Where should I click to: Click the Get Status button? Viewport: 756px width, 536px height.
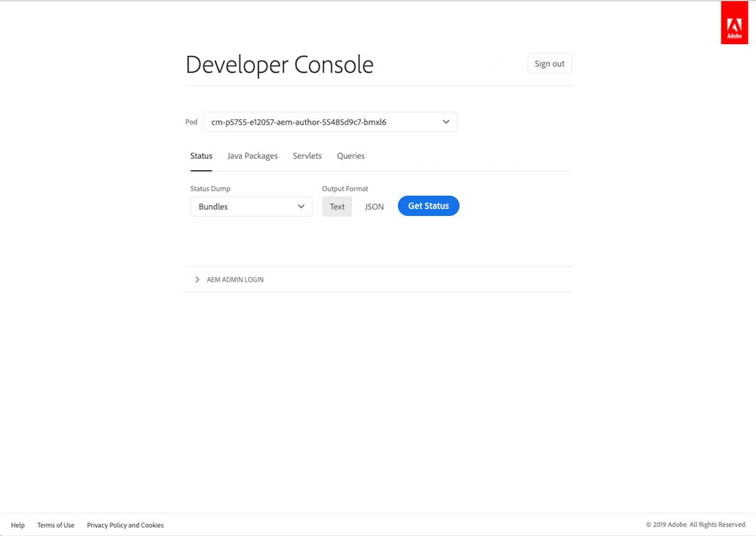(x=428, y=206)
